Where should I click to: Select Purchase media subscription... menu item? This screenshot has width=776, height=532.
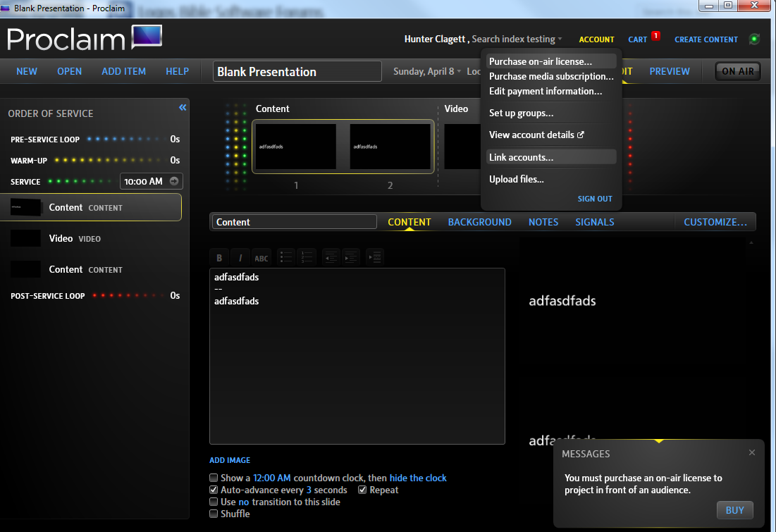(551, 76)
